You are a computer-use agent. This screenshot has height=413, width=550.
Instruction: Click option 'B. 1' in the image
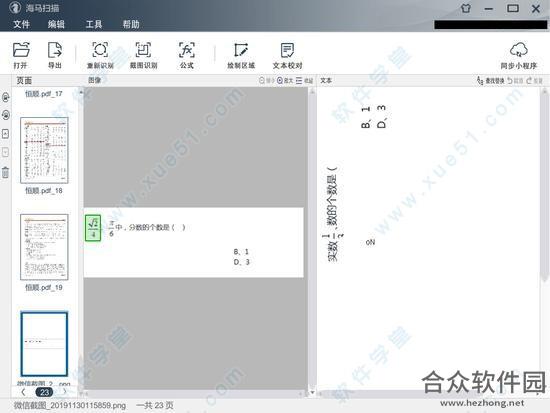[x=241, y=252]
